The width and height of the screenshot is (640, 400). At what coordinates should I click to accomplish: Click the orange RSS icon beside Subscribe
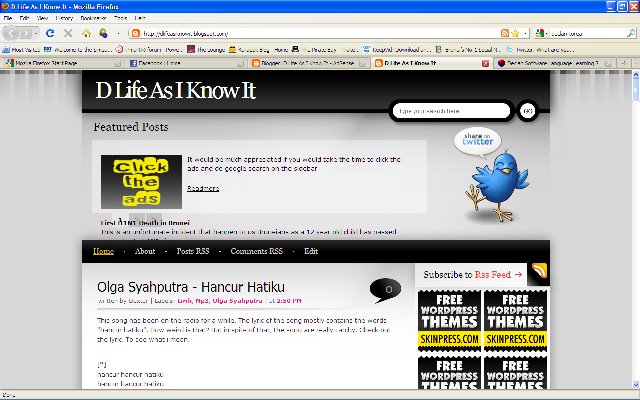click(539, 271)
